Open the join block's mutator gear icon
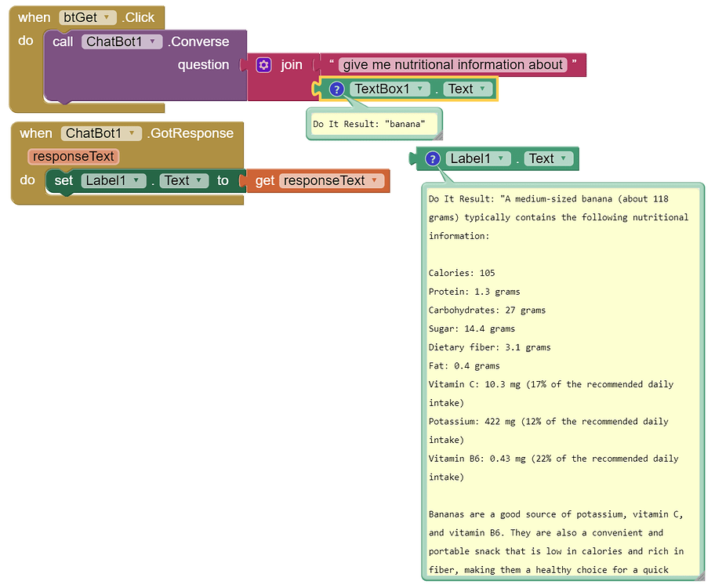Screen dimensions: 715x588 (x=263, y=64)
